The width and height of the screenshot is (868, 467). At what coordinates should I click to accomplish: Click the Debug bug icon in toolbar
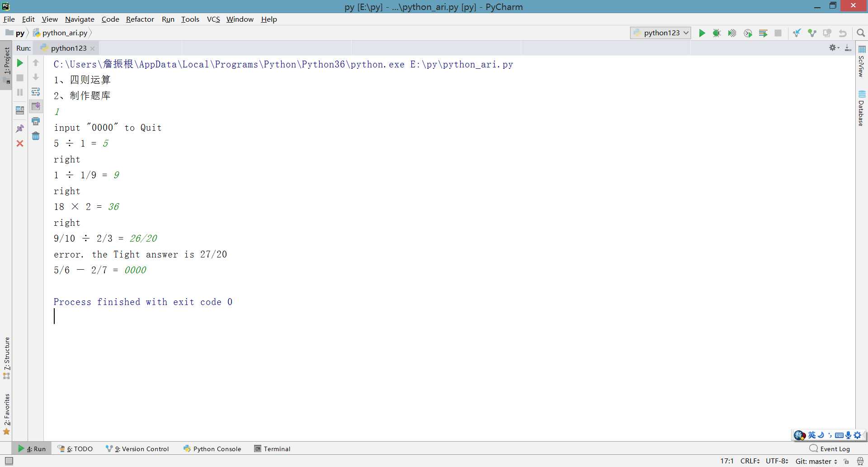717,33
